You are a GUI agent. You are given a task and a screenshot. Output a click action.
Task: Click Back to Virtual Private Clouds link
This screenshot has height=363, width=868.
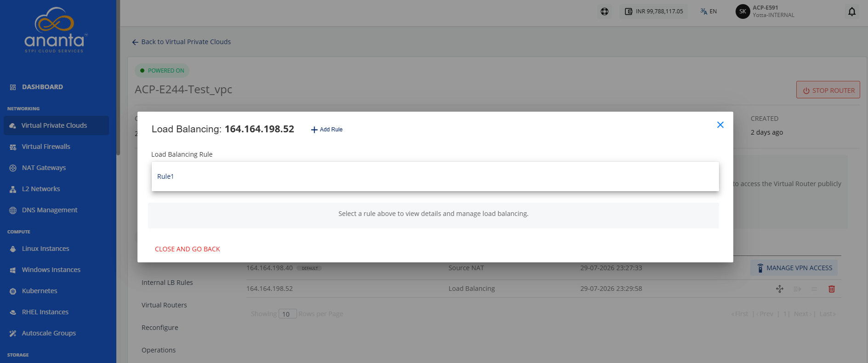point(181,42)
